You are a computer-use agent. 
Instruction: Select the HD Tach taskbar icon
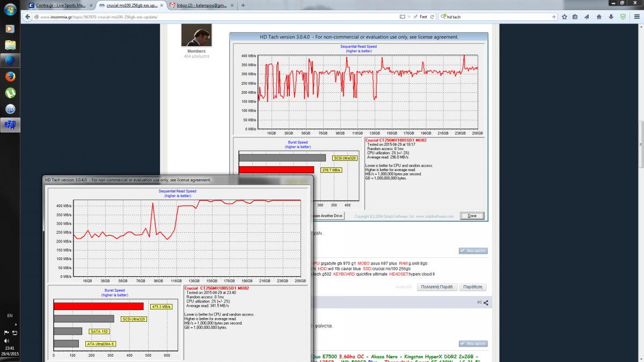10,125
